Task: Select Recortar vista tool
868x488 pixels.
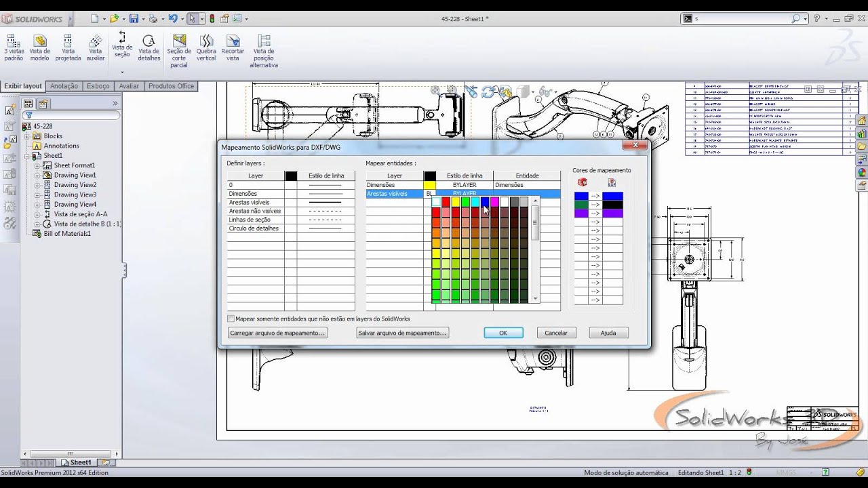Action: [233, 47]
